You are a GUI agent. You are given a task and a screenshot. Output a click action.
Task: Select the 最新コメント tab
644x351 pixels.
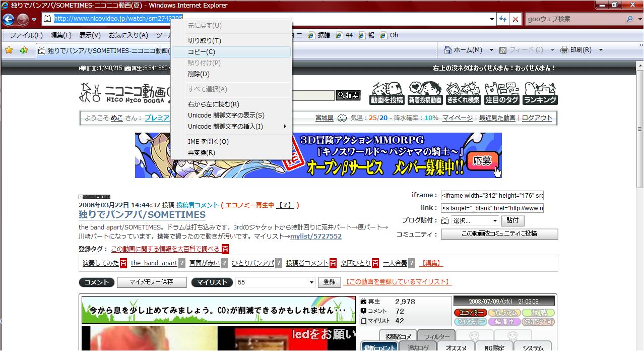pos(379,347)
